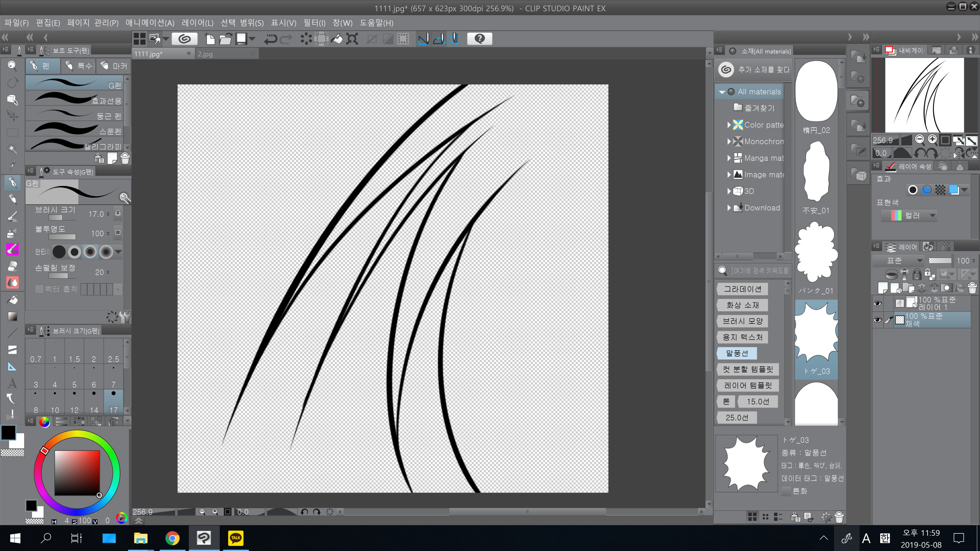The width and height of the screenshot is (980, 551).
Task: Open the 컬러 expression color dropdown
Action: click(x=913, y=216)
